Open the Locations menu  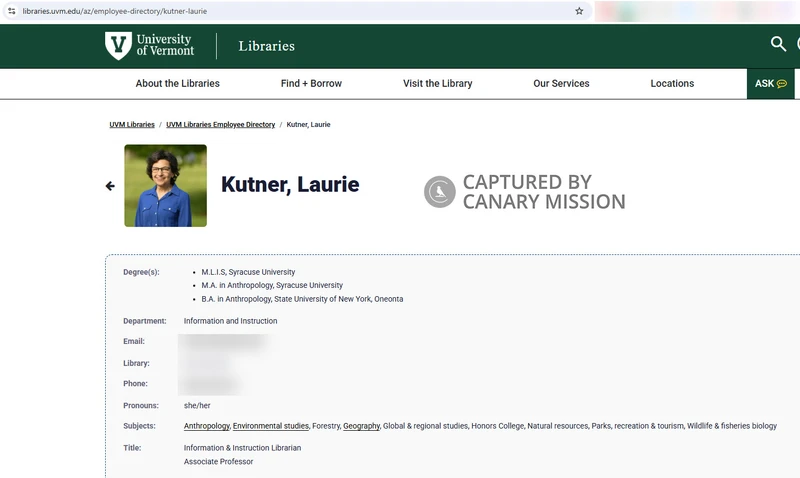click(x=672, y=83)
